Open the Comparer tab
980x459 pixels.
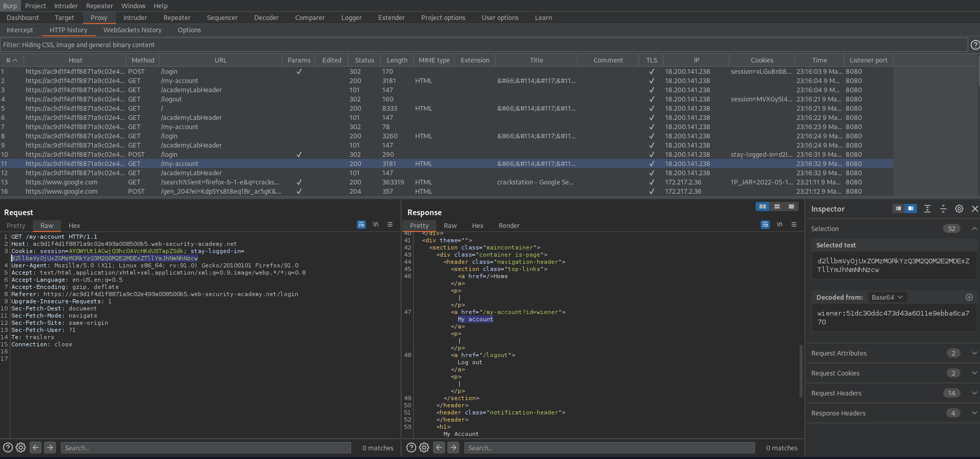point(310,17)
